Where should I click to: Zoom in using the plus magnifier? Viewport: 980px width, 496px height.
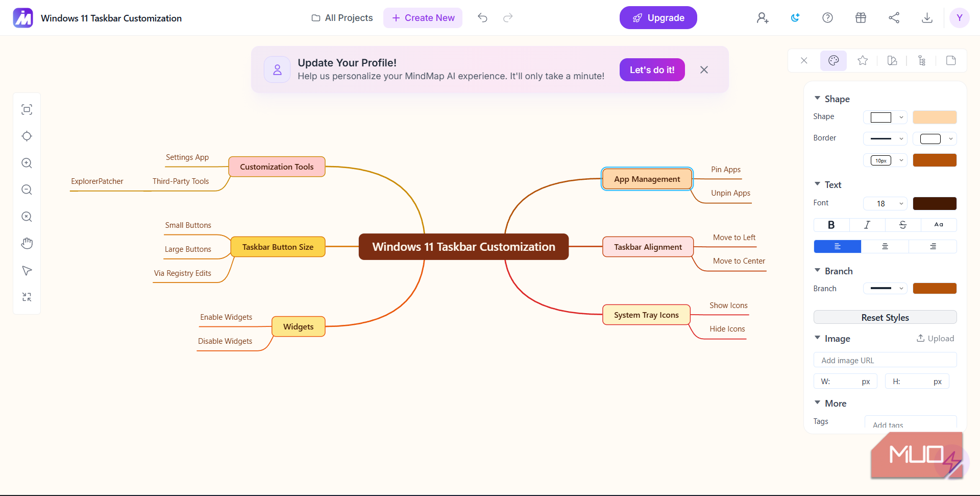[x=27, y=163]
